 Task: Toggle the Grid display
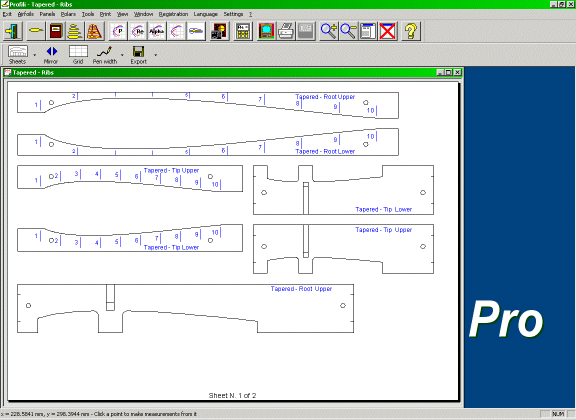click(x=78, y=55)
